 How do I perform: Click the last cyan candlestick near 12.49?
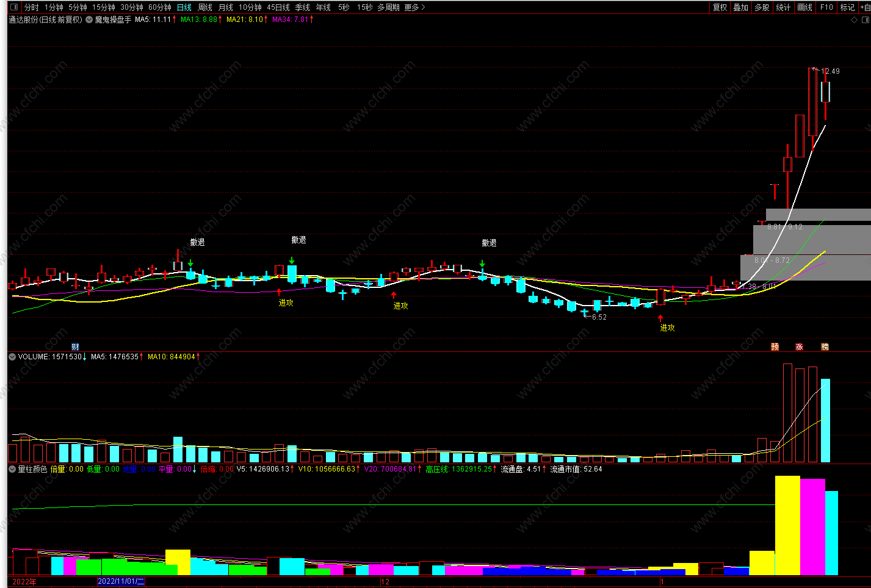coord(825,92)
